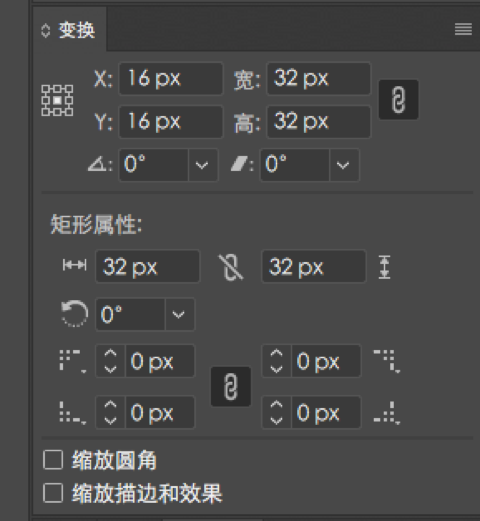
Task: Click the reference point locator grid
Action: click(x=57, y=100)
